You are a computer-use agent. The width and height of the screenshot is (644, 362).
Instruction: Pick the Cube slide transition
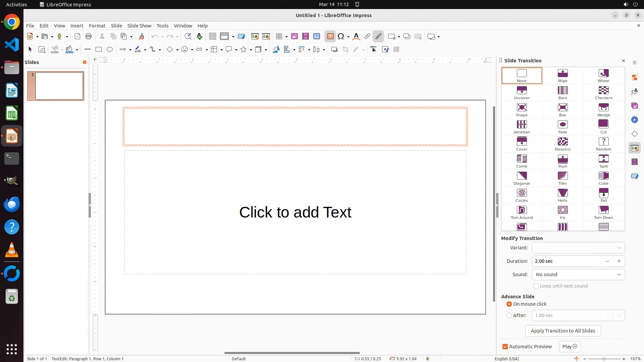click(603, 178)
